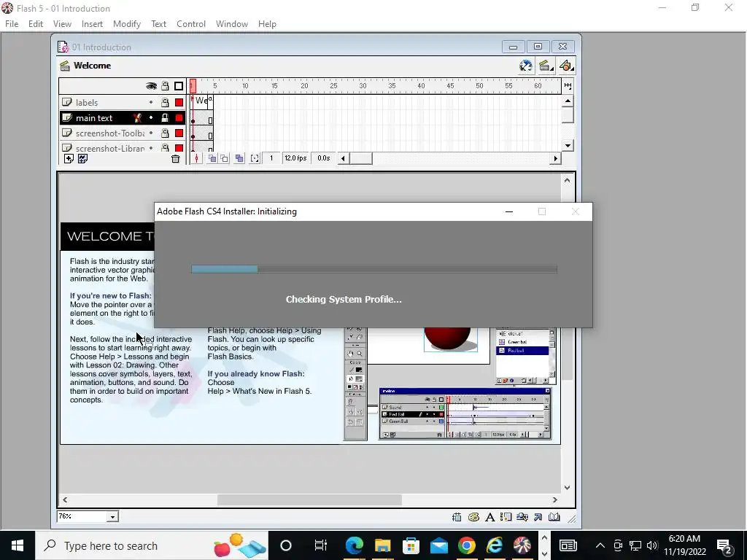The width and height of the screenshot is (747, 560).
Task: Click the 76% zoom input field
Action: [82, 517]
